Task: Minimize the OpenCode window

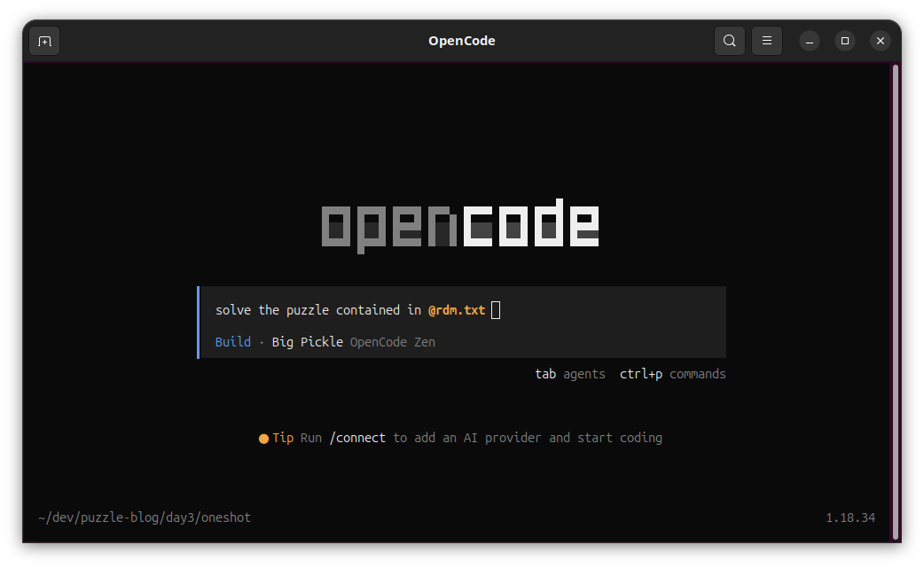Action: [x=810, y=41]
